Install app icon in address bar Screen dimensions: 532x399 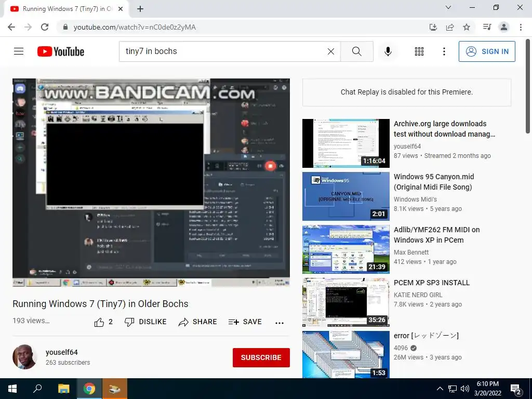(433, 27)
